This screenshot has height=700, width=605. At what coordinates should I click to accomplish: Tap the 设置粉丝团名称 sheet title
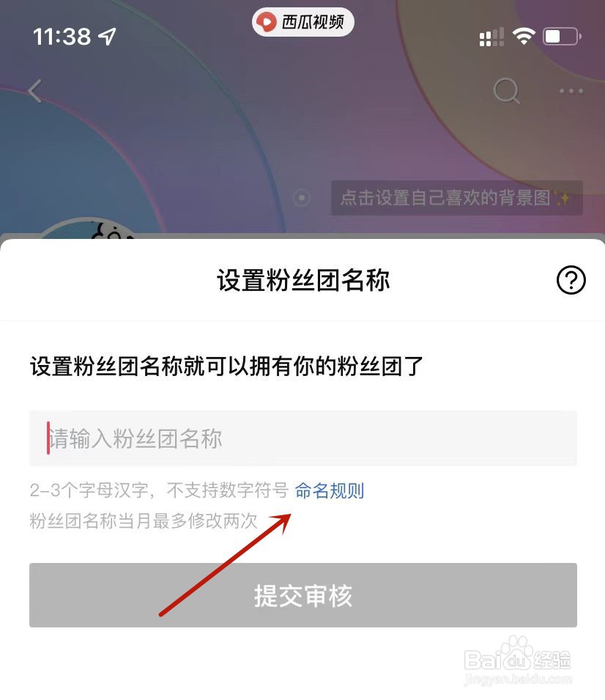[303, 280]
